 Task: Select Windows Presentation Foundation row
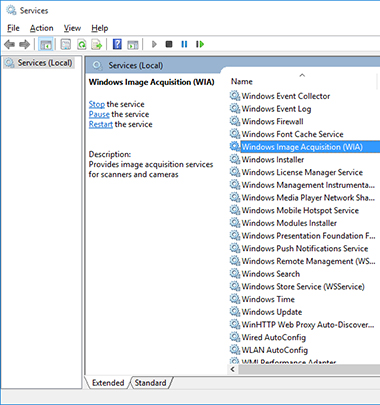308,236
